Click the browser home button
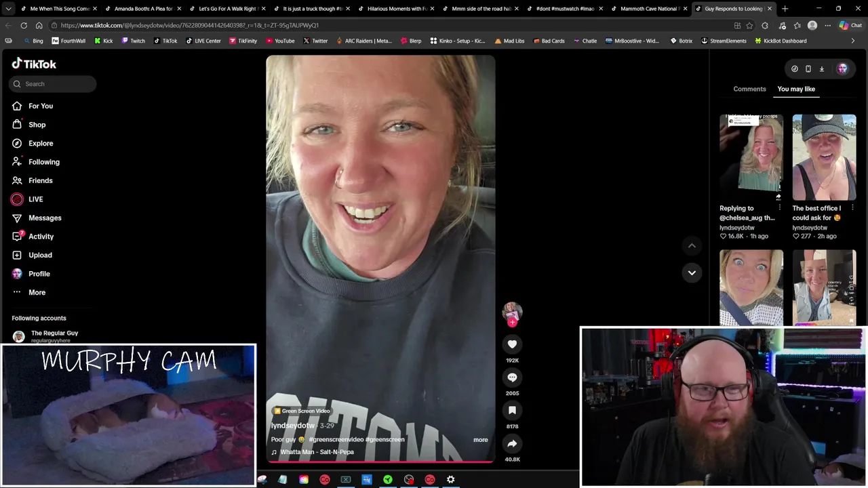Screen dimensions: 868x488 [39, 25]
